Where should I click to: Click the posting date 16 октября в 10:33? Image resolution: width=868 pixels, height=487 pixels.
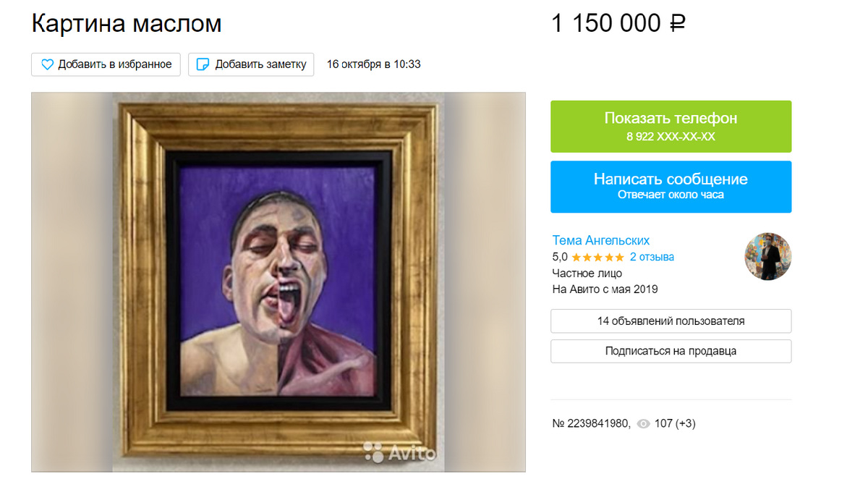click(374, 64)
